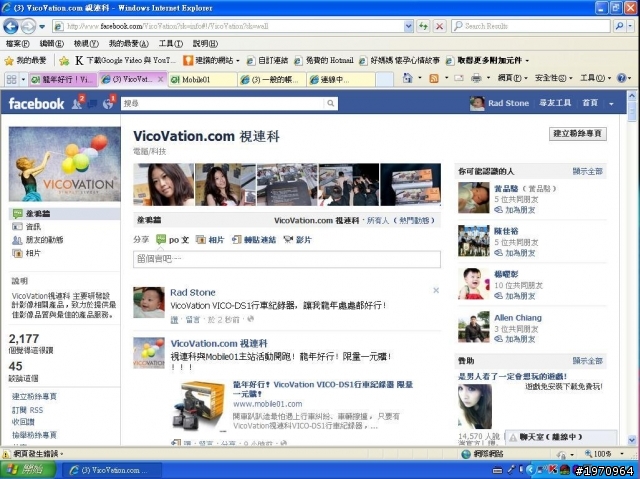Viewport: 640px width, 479px height.
Task: Open the 編輯(E) menu
Action: (51, 44)
